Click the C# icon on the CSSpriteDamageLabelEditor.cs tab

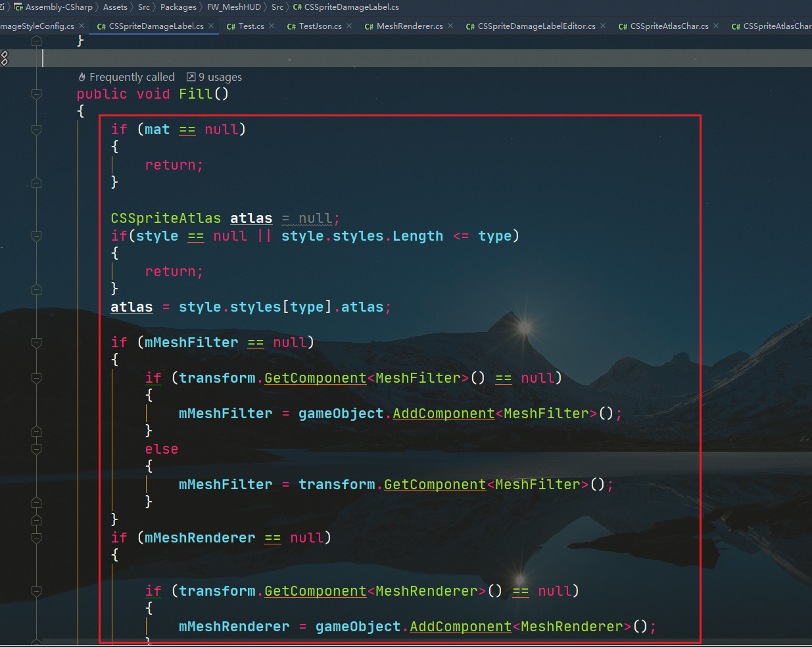pyautogui.click(x=470, y=26)
